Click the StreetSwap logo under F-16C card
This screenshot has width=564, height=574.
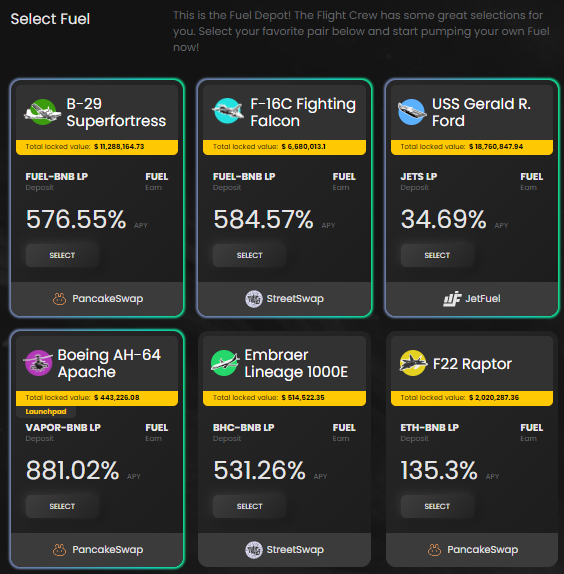pos(254,299)
